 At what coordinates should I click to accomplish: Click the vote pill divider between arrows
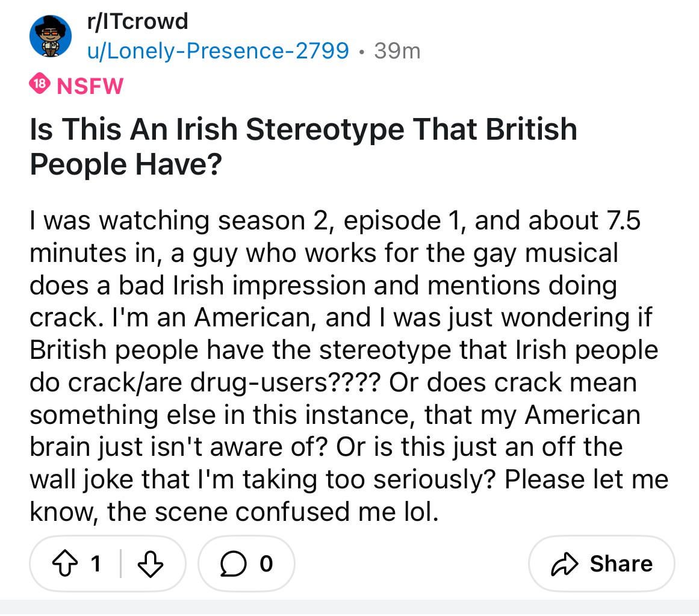pos(120,564)
